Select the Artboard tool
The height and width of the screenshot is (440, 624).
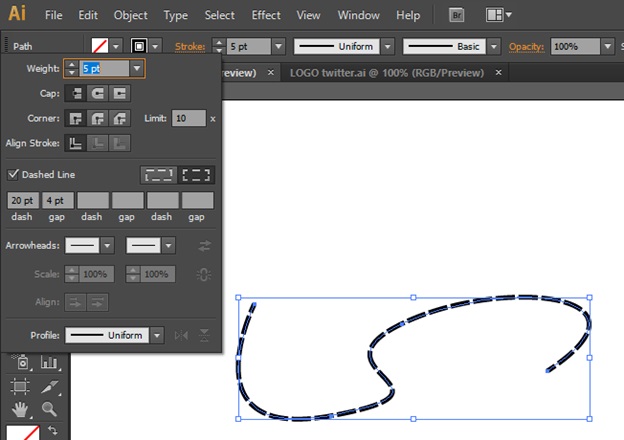click(x=20, y=386)
